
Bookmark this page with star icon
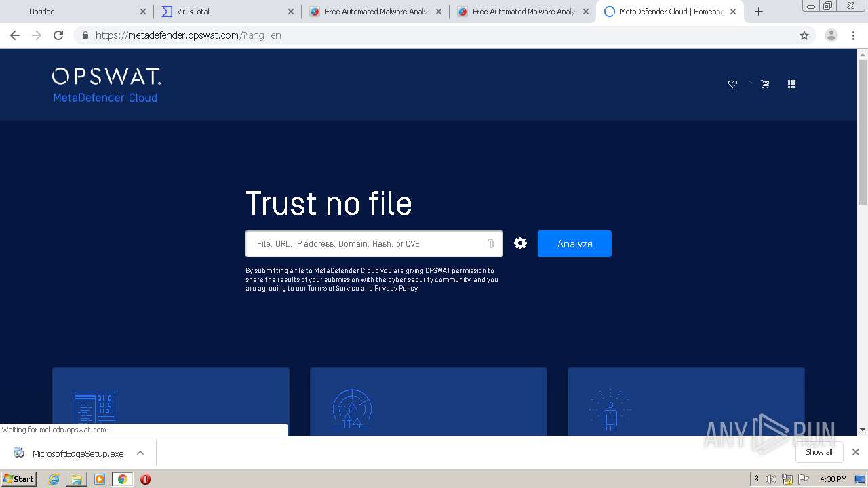pos(804,35)
